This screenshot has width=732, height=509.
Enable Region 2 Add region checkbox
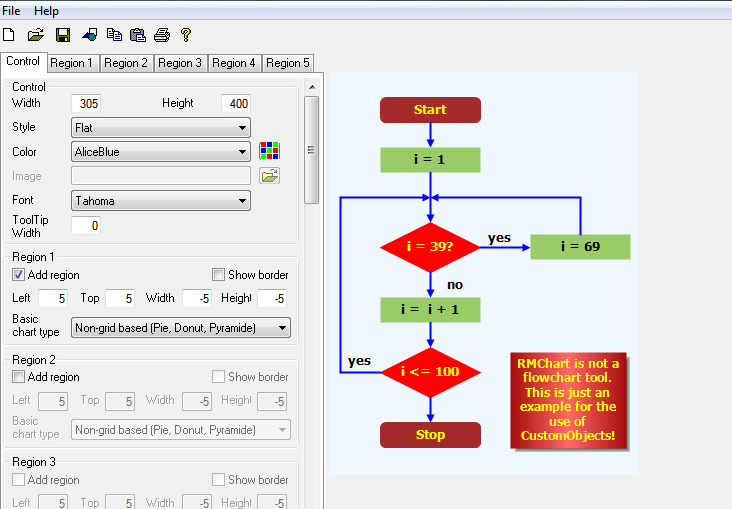click(18, 376)
